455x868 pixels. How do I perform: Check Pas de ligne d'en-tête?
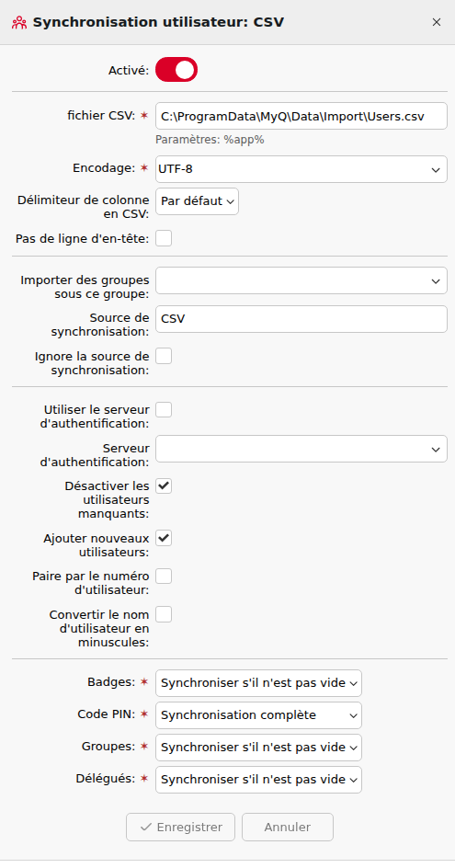(164, 238)
